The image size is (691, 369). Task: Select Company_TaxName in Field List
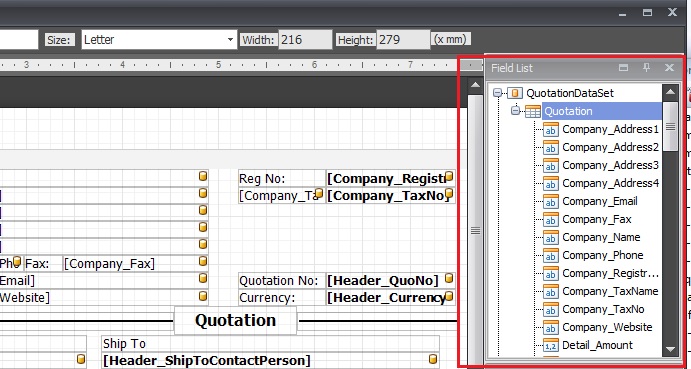coord(610,291)
